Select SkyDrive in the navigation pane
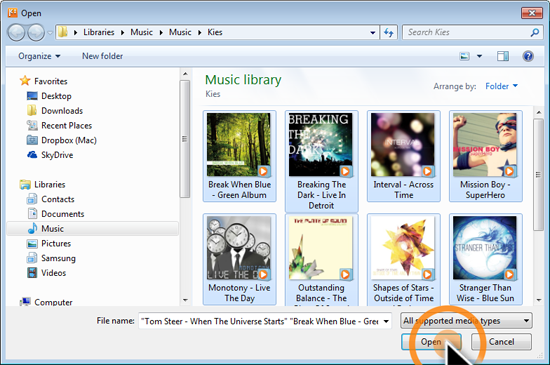The image size is (550, 365). pyautogui.click(x=57, y=155)
